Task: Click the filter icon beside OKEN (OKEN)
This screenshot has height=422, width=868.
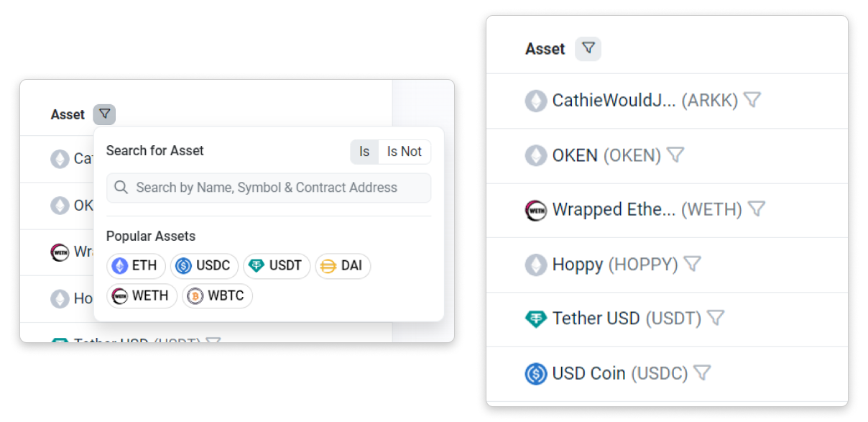Action: 675,155
